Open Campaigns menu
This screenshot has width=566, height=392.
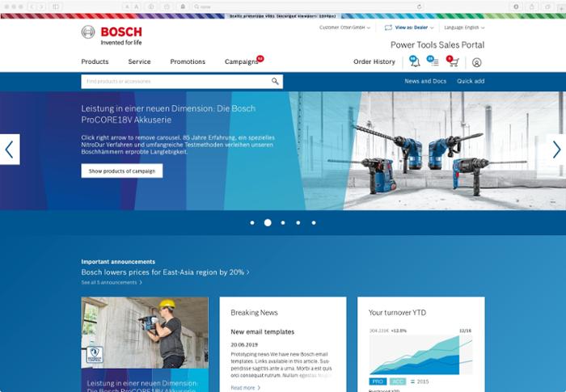[242, 61]
